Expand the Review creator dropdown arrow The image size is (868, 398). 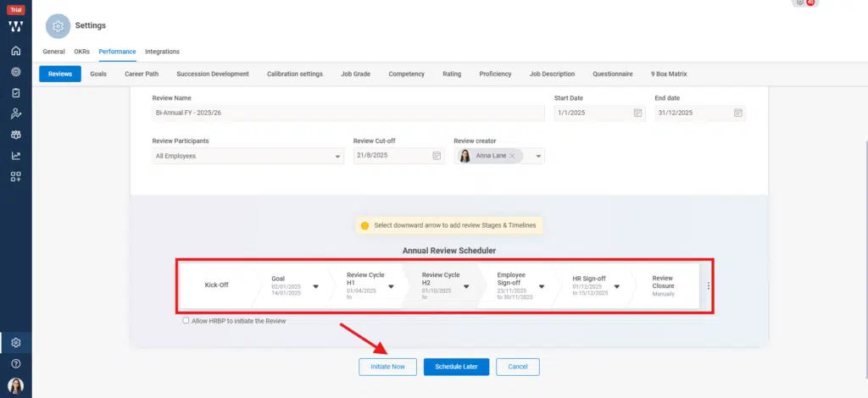(x=538, y=157)
